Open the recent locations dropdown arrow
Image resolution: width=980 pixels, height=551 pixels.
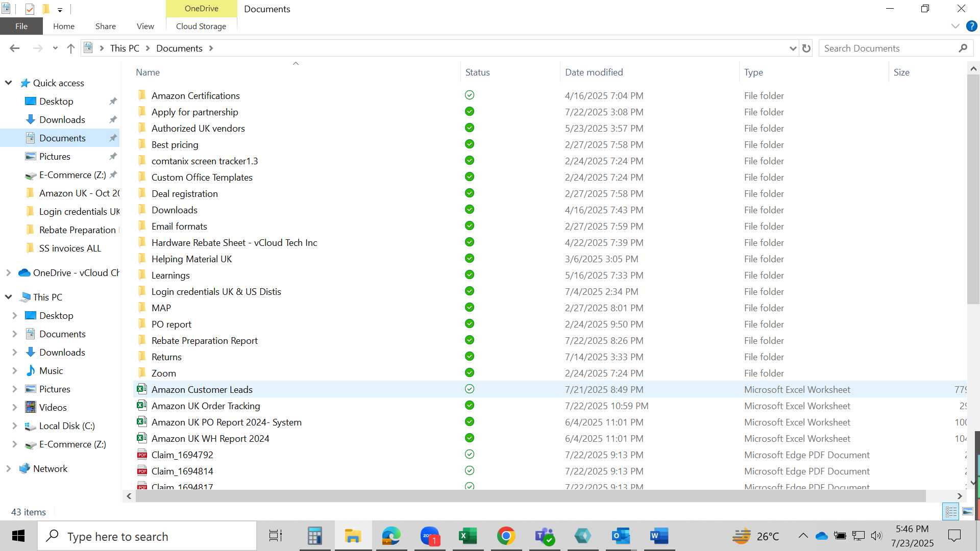pos(55,48)
